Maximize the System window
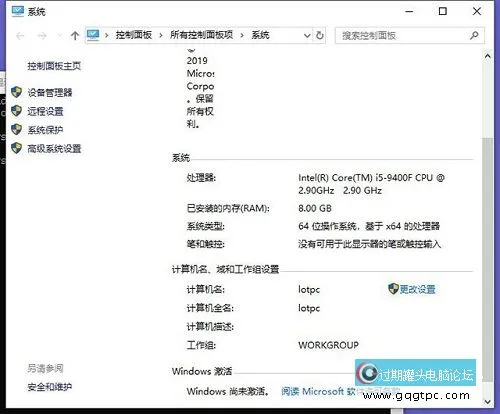The image size is (500, 414). point(443,12)
